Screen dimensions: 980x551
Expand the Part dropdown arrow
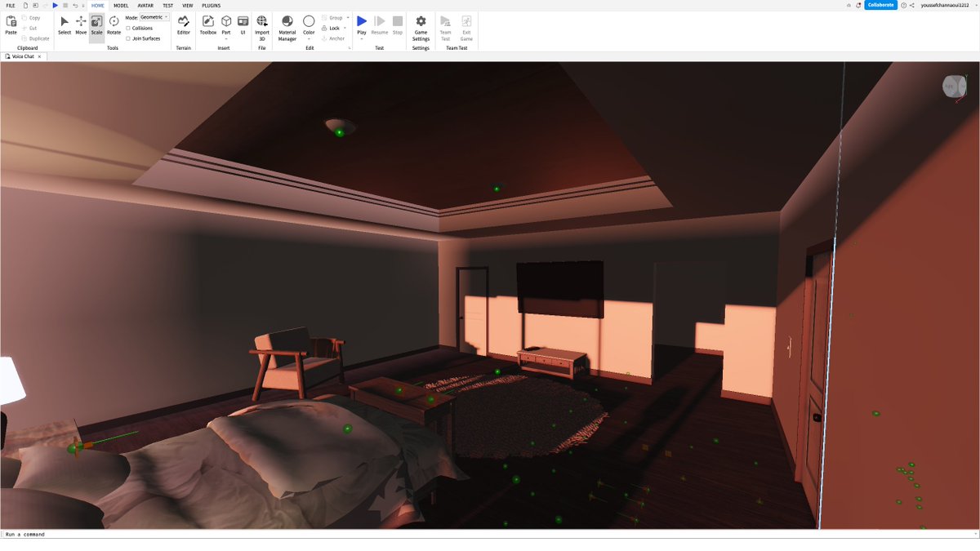[x=226, y=38]
